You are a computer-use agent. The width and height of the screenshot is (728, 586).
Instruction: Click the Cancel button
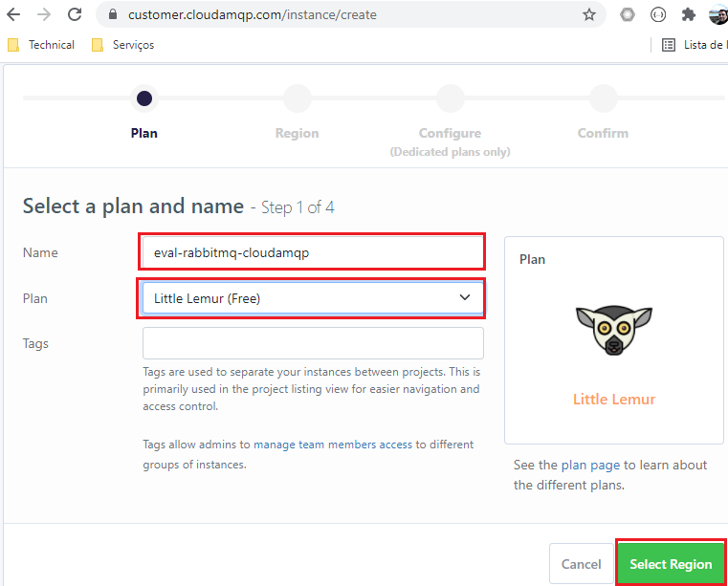point(581,564)
